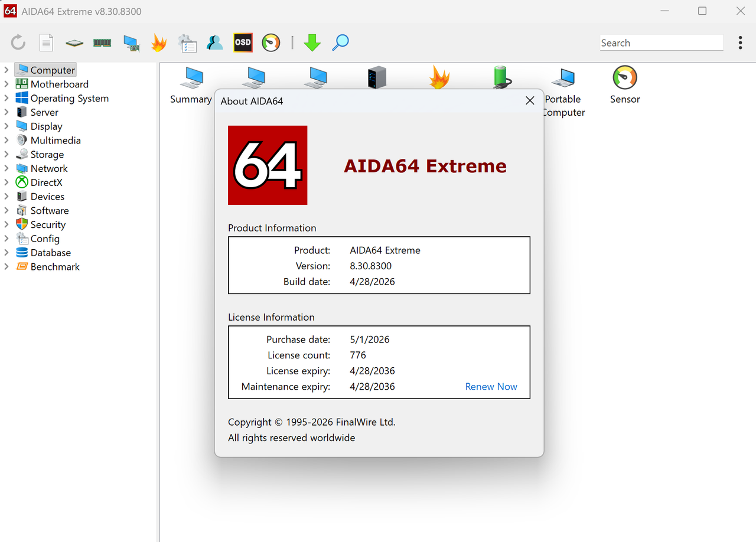Select the Storage label in the tree
The width and height of the screenshot is (756, 542).
pyautogui.click(x=47, y=155)
